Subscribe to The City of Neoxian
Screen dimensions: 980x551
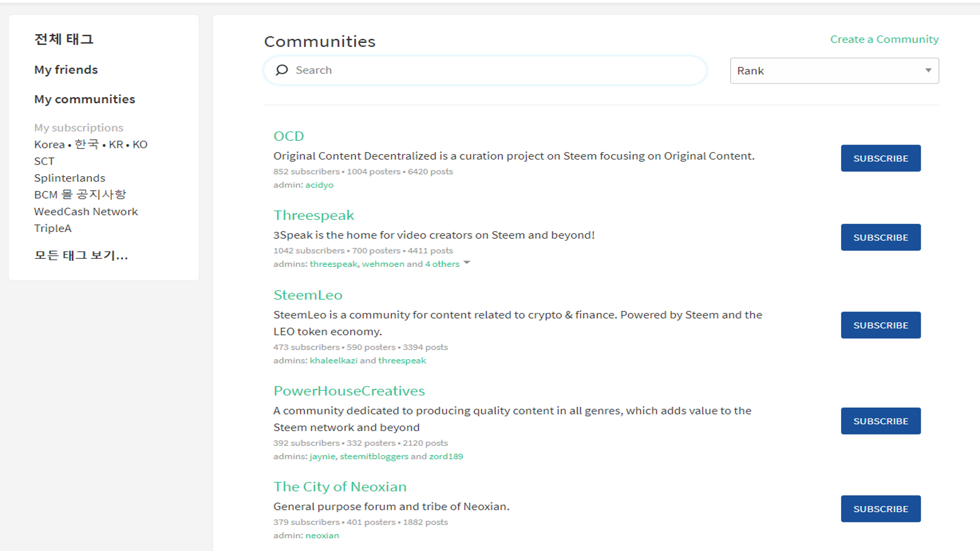click(x=880, y=509)
